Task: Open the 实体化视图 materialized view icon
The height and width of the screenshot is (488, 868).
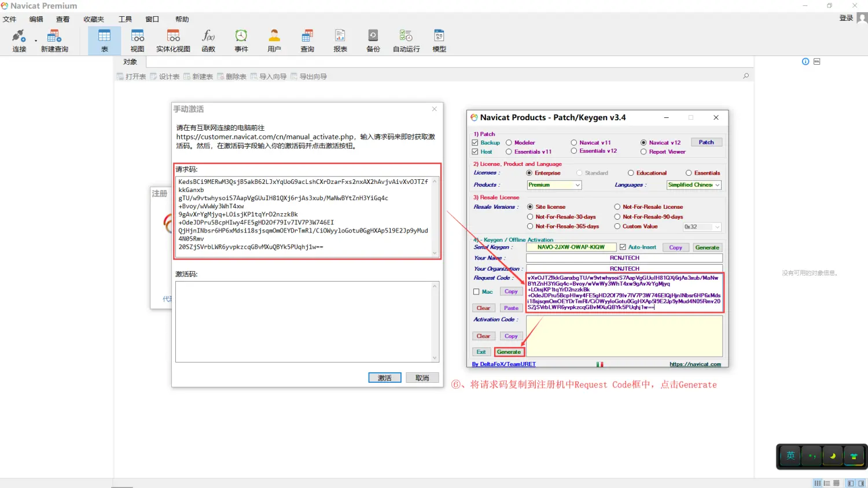Action: pos(173,40)
